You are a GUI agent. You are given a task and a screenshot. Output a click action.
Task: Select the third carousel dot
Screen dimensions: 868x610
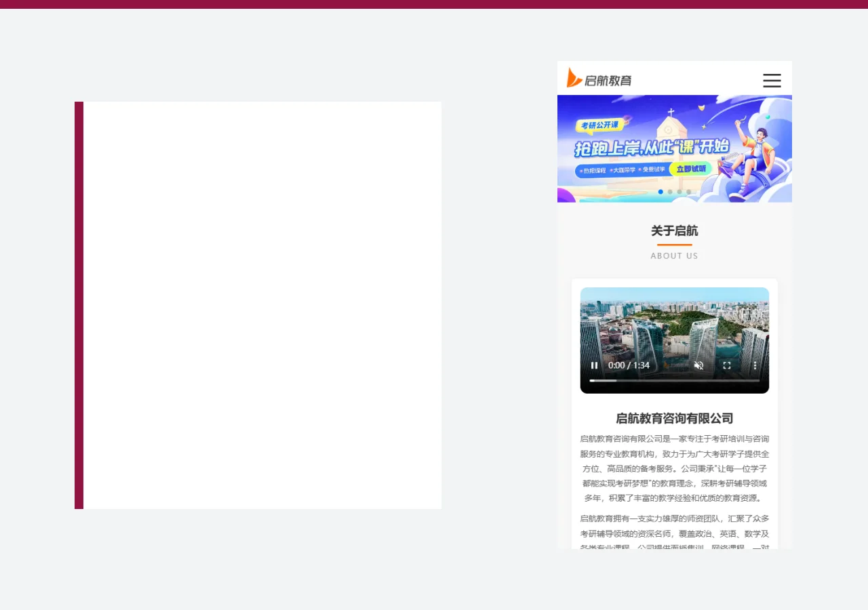679,192
